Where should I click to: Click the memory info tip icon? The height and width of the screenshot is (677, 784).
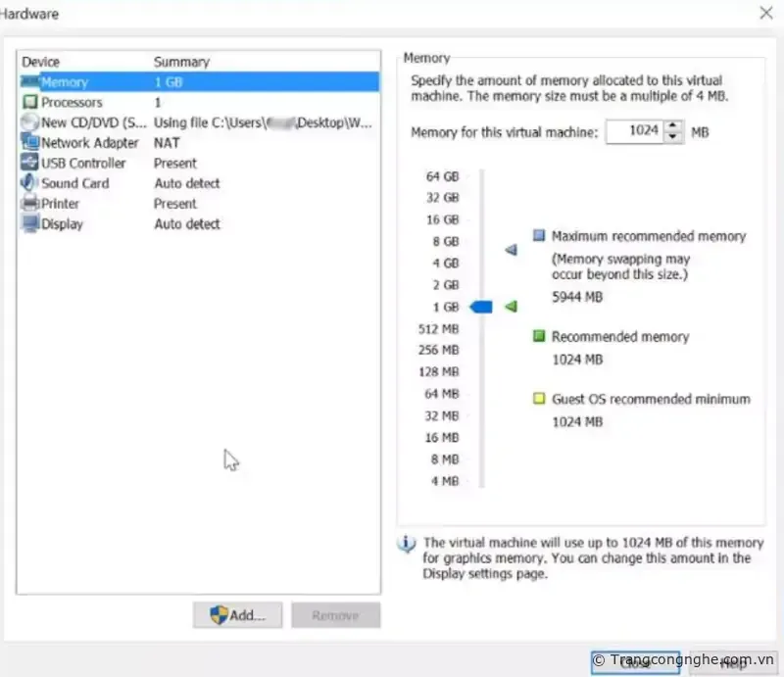(x=407, y=544)
